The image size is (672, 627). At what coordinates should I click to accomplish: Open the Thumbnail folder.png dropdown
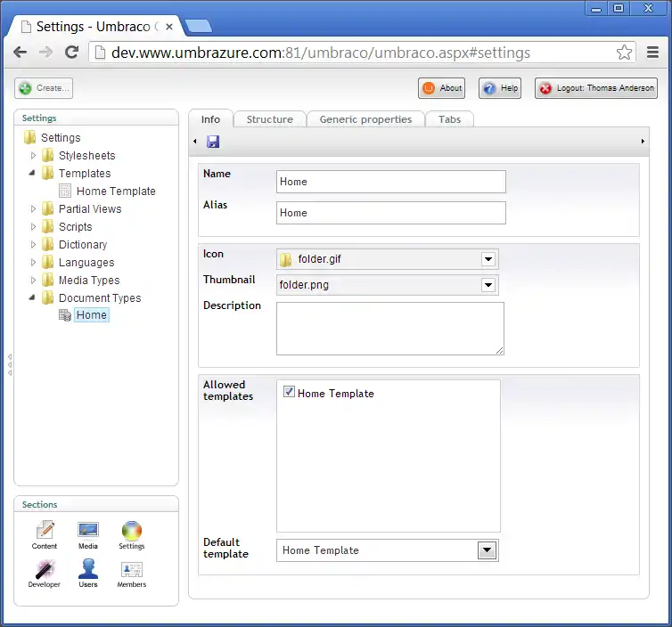[488, 285]
